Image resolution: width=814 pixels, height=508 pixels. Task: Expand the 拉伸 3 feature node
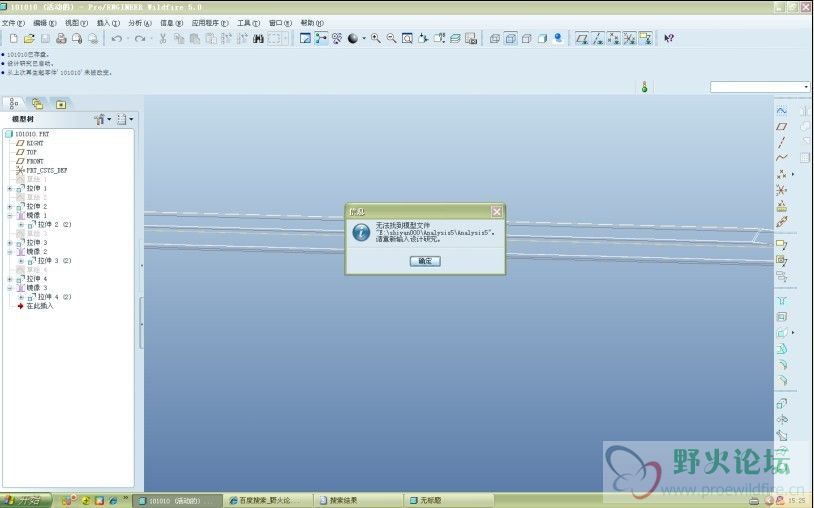10,243
